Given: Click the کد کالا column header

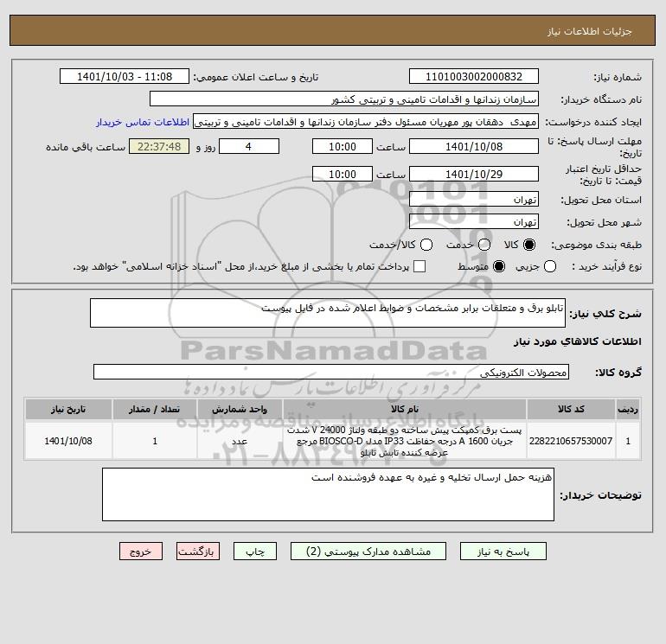Looking at the screenshot, I should [x=571, y=409].
